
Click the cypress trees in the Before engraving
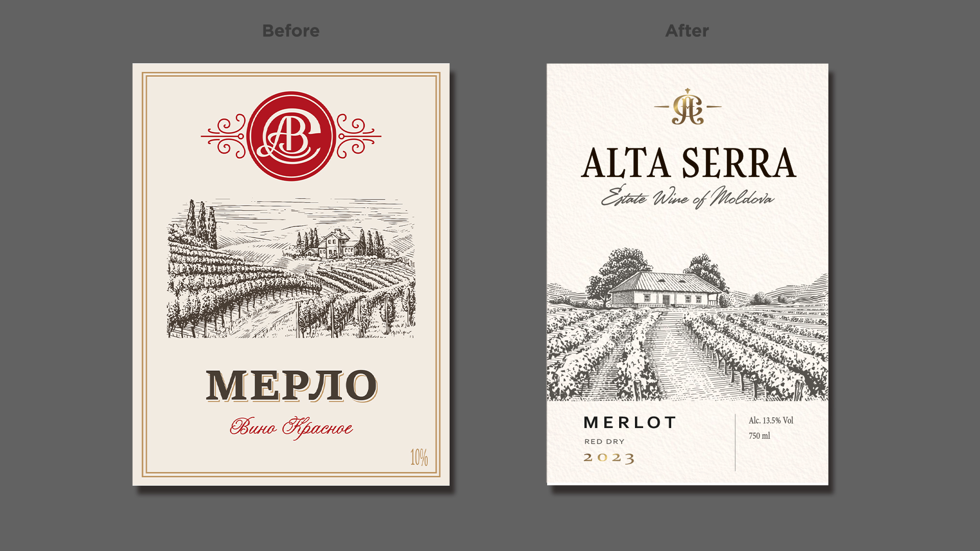(202, 223)
